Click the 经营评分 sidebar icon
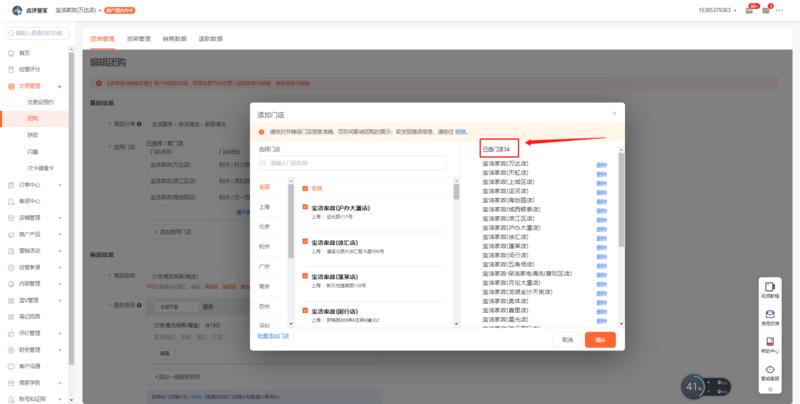This screenshot has width=800, height=404. pyautogui.click(x=11, y=69)
